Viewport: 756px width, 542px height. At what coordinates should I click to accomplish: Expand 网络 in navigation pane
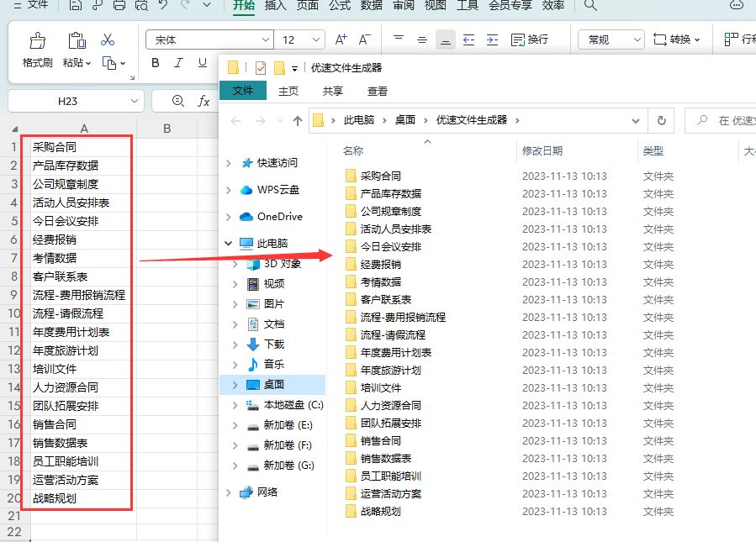(229, 492)
